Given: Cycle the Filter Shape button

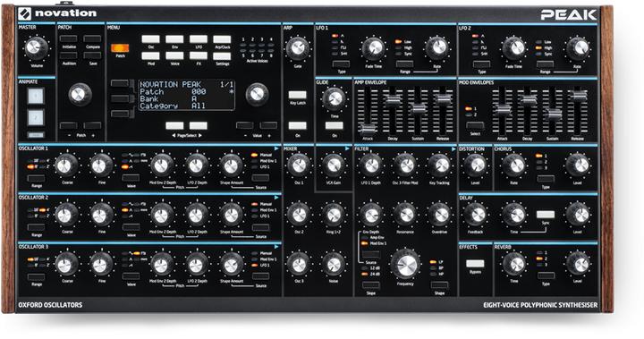Looking at the screenshot, I should point(439,284).
